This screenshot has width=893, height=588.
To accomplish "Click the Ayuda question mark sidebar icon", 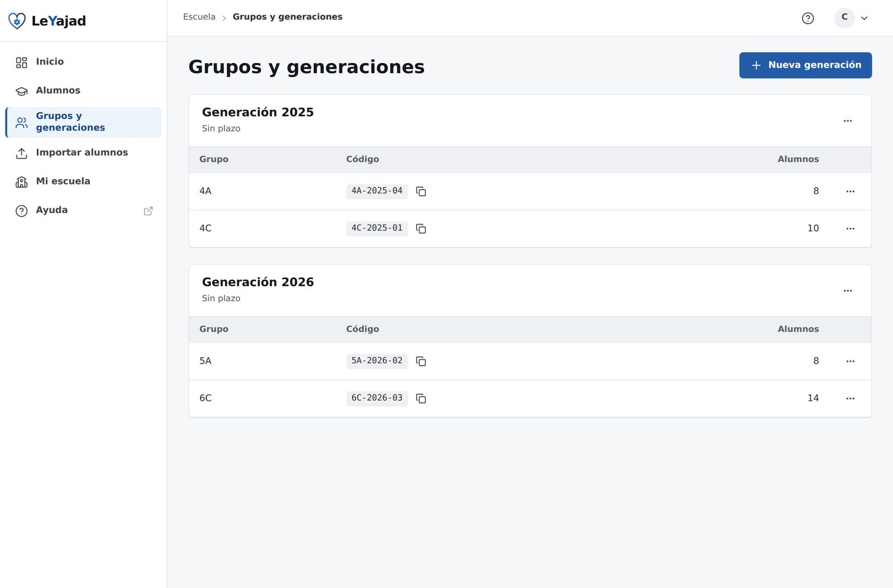I will (22, 211).
